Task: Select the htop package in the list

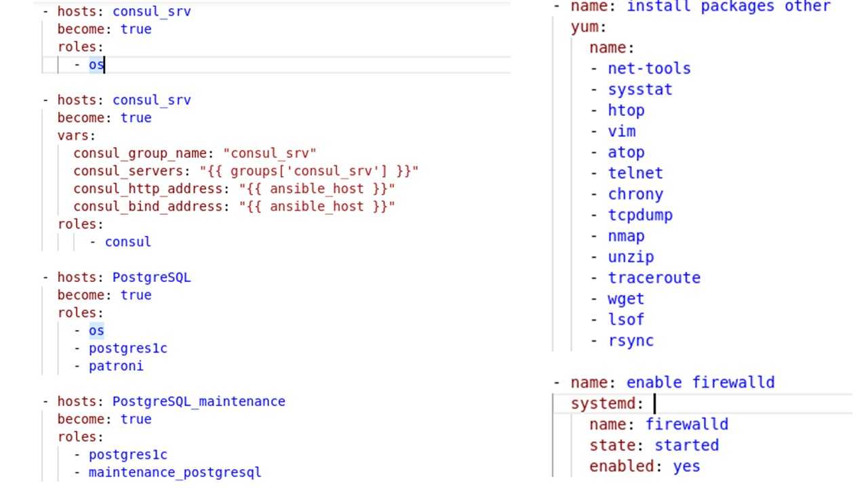Action: [626, 110]
